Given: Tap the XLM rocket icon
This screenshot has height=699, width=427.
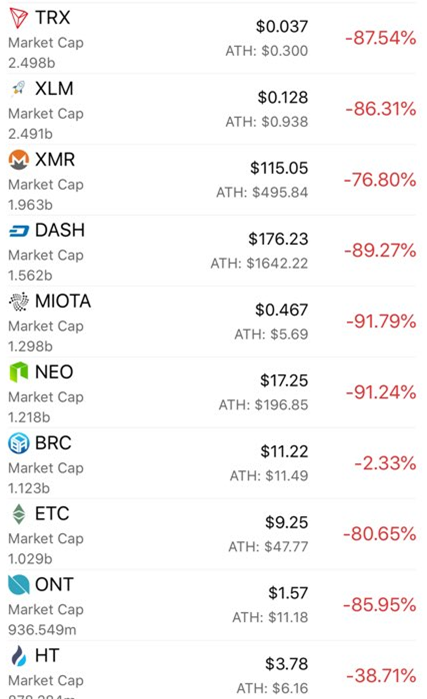Looking at the screenshot, I should tap(19, 89).
